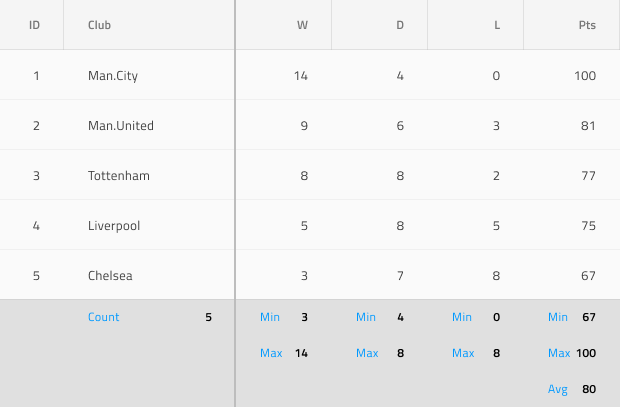The height and width of the screenshot is (407, 620).
Task: Click the Max label under W column
Action: pyautogui.click(x=271, y=353)
